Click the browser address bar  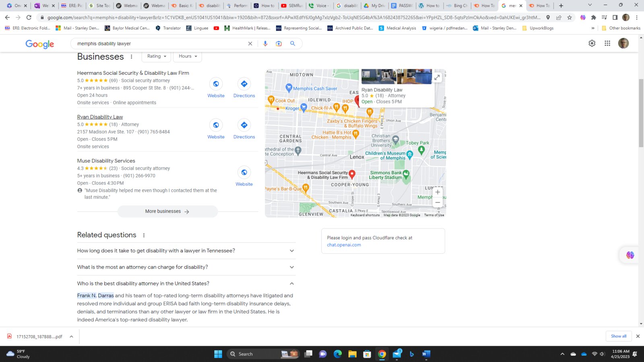294,17
